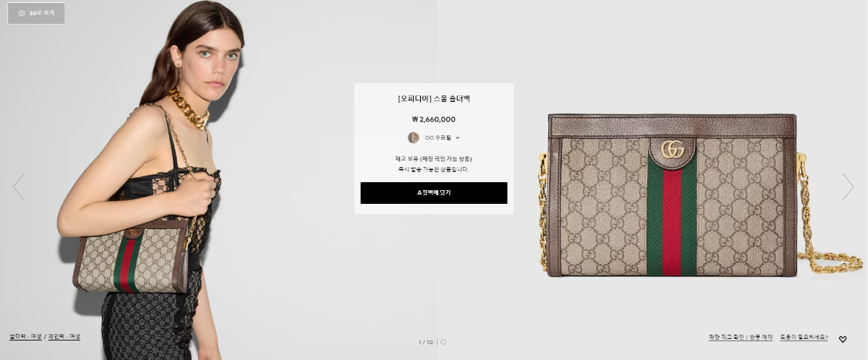Open the Ophidia bag product photo
The image size is (868, 360).
673,195
